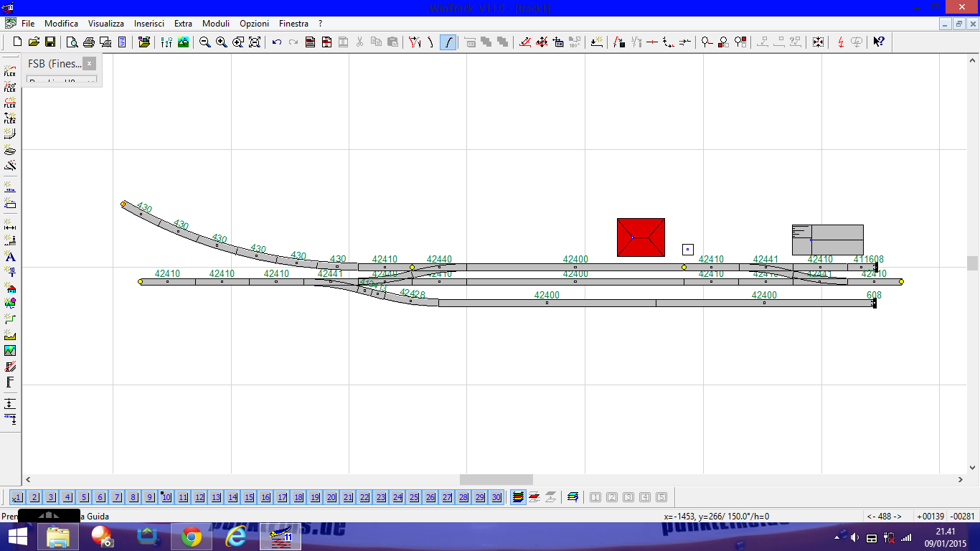Click the Zoom Out magnifier icon
This screenshot has height=551, width=980.
(x=205, y=42)
